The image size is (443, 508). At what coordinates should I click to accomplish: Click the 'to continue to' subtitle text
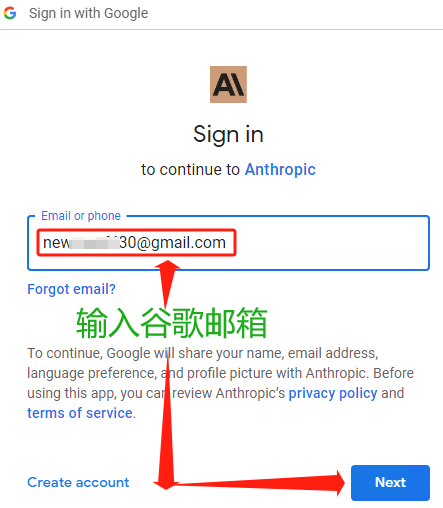click(x=190, y=169)
